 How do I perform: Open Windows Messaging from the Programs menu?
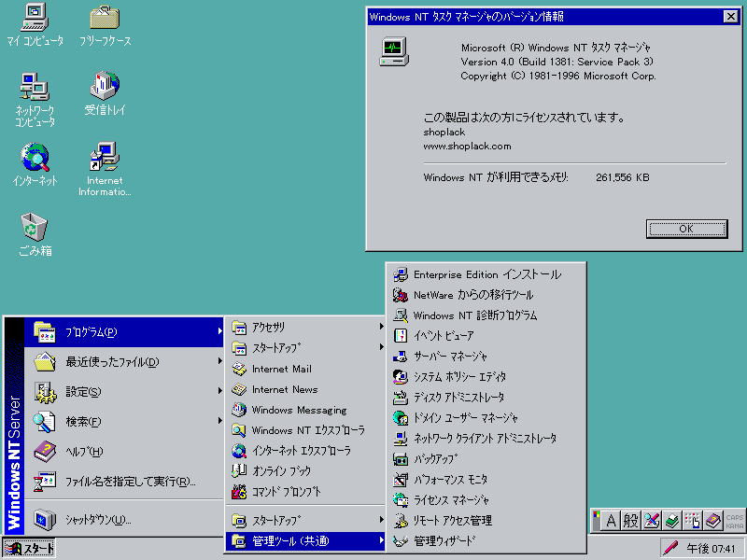305,410
